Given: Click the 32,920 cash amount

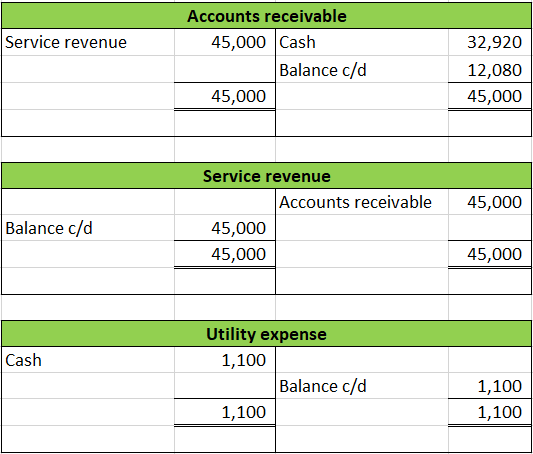Looking at the screenshot, I should pos(494,42).
